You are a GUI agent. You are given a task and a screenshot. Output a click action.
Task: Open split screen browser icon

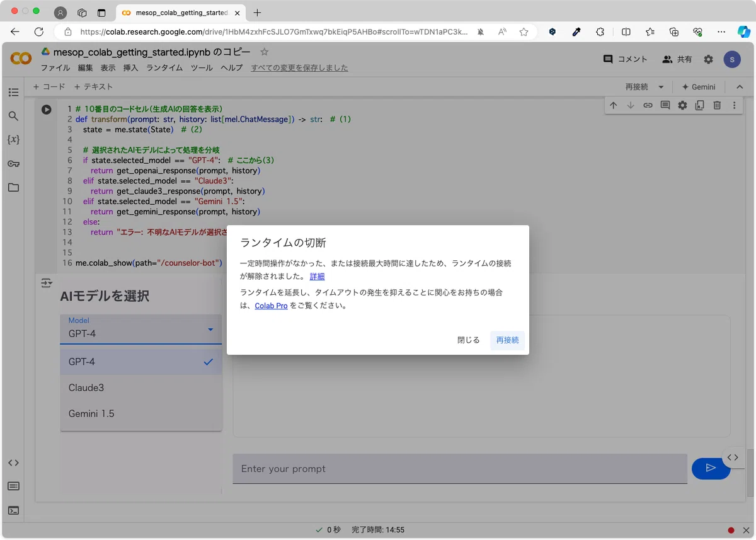click(x=626, y=32)
